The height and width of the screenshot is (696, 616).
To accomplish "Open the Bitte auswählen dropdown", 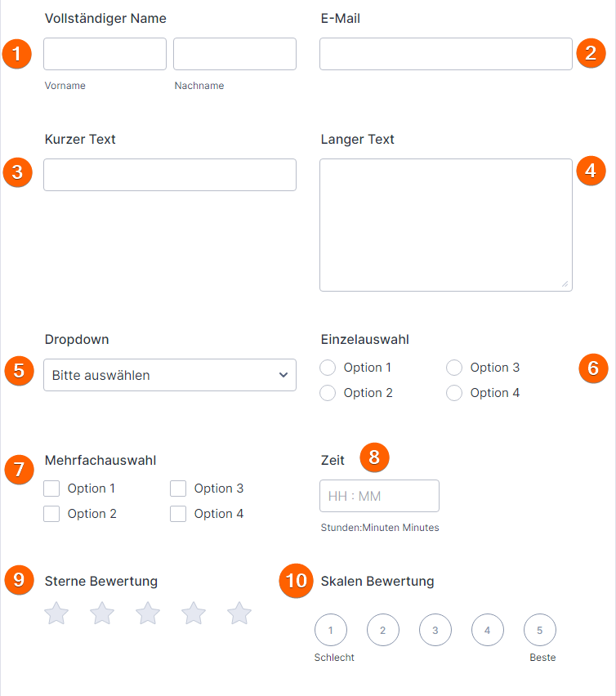I will tap(169, 374).
